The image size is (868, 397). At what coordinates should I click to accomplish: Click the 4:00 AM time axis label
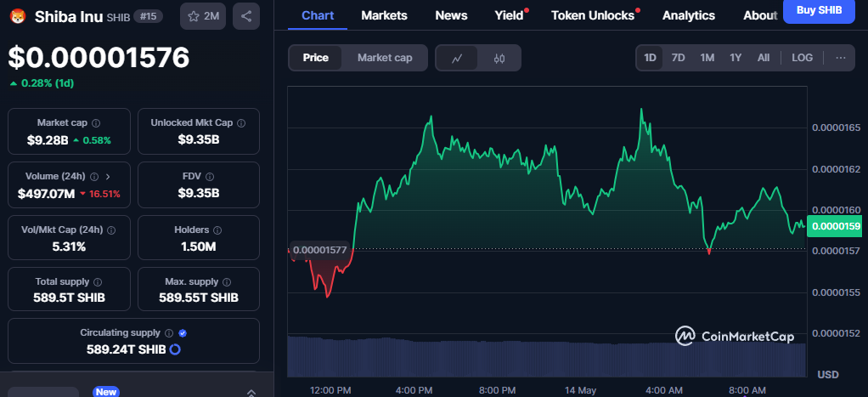[663, 390]
